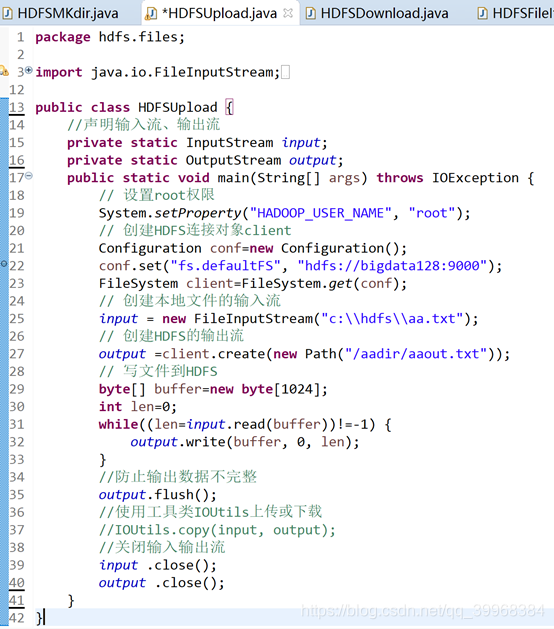This screenshot has height=629, width=554.
Task: Click IOException in the main signature
Action: [x=475, y=178]
